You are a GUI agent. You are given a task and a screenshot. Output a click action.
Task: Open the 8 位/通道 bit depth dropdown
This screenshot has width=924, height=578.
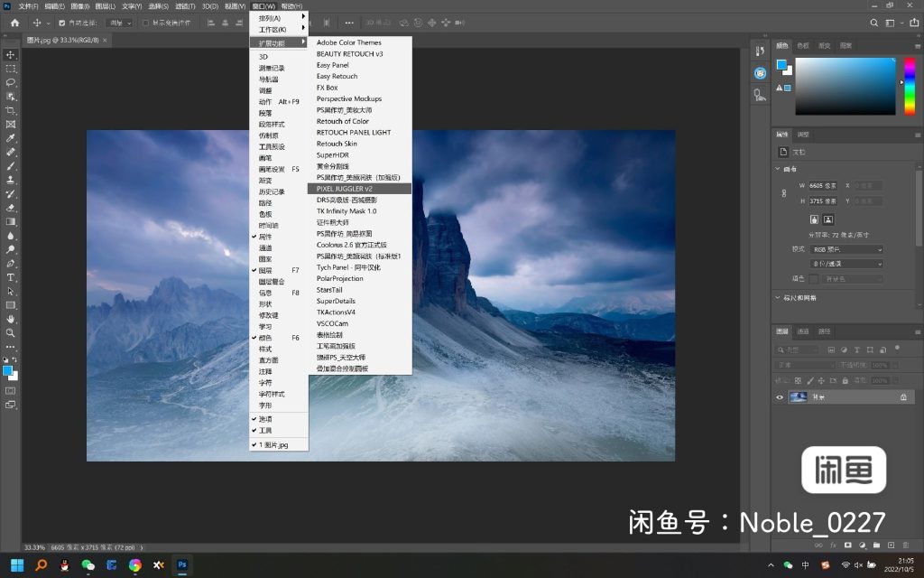(846, 264)
